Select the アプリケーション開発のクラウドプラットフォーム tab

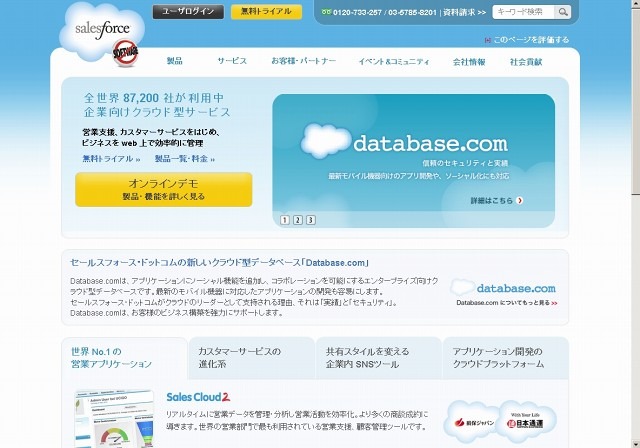tap(506, 358)
